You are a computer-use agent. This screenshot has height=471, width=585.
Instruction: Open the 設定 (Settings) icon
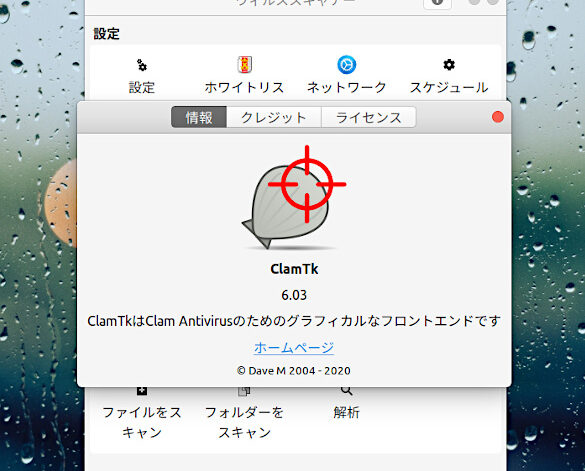click(x=142, y=65)
